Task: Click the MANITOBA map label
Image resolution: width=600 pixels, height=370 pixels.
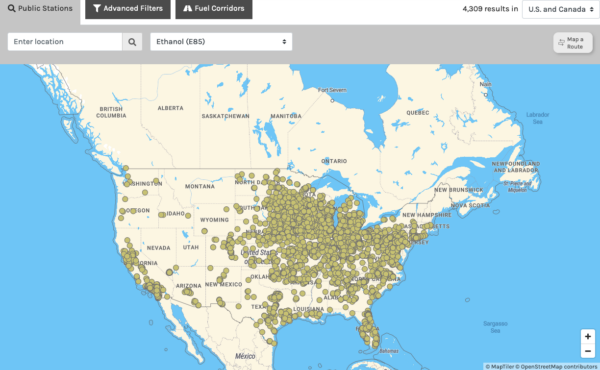Action: [x=286, y=116]
